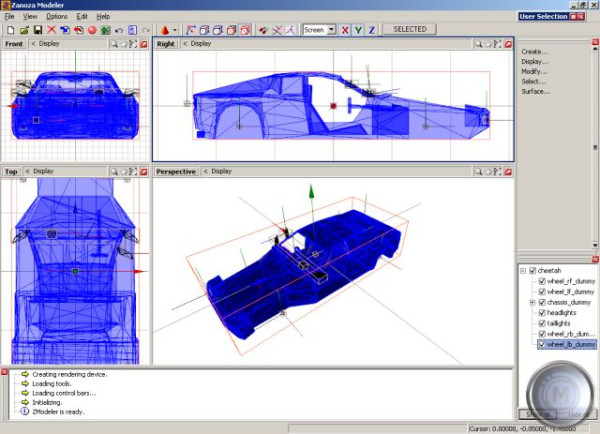Click the Modify... command
Image resolution: width=600 pixels, height=434 pixels.
click(535, 71)
